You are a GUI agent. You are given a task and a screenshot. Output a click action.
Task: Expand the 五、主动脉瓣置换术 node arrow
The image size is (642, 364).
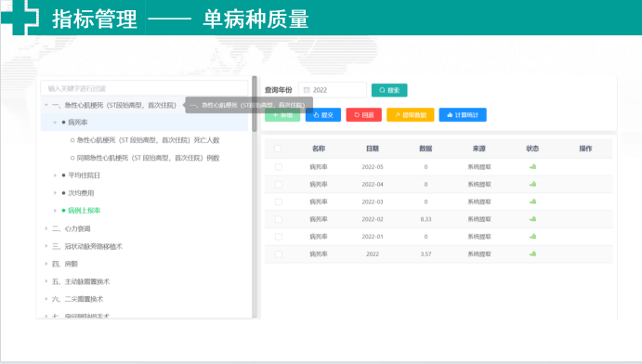pyautogui.click(x=46, y=281)
